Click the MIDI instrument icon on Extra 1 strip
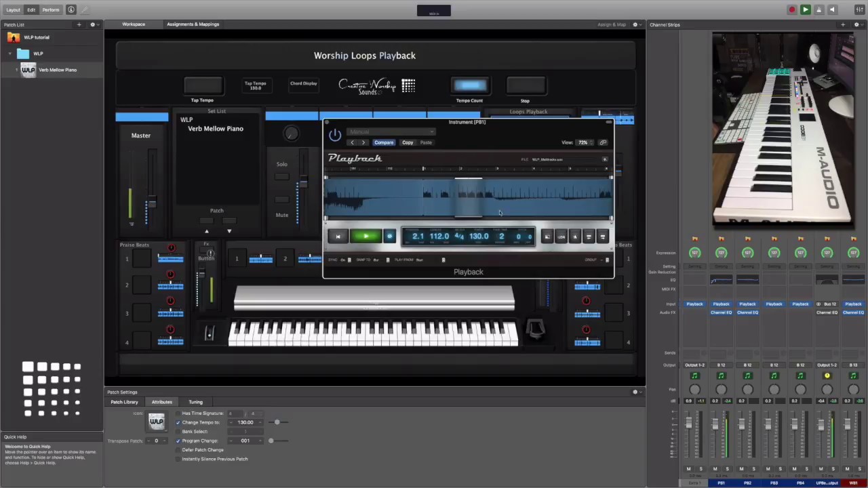868x488 pixels. pos(694,375)
